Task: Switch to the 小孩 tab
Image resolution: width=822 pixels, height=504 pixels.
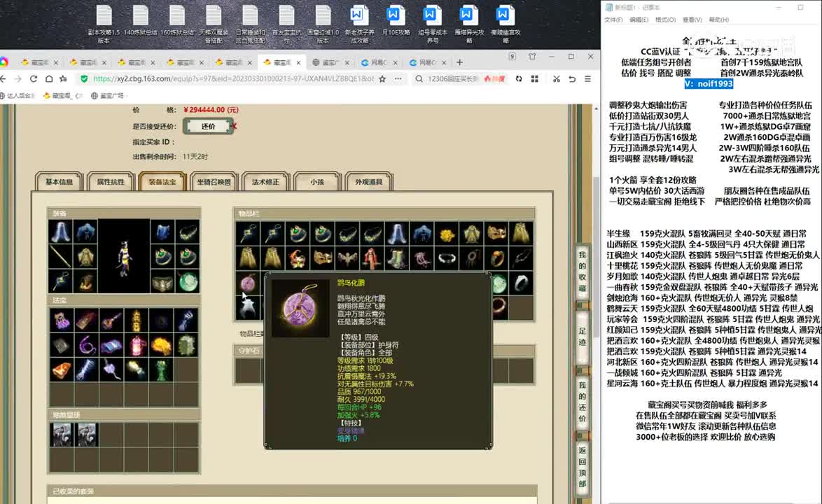Action: tap(317, 182)
